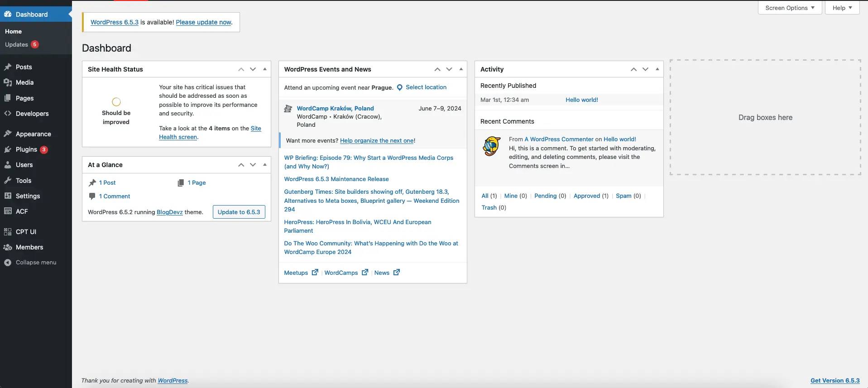Click the Members group icon
Viewport: 868px width, 388px height.
[x=8, y=247]
